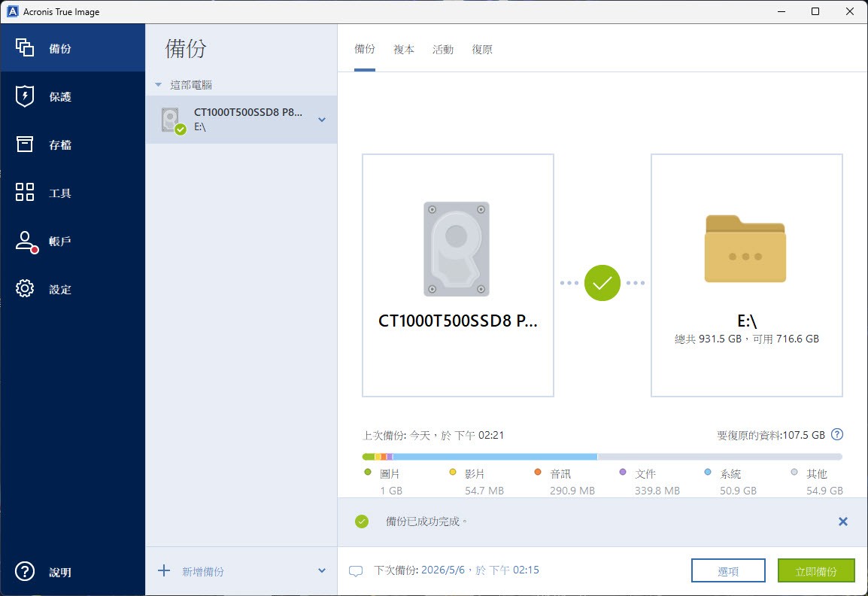The height and width of the screenshot is (596, 868).
Task: Click the disk icon in backup list
Action: (x=172, y=120)
